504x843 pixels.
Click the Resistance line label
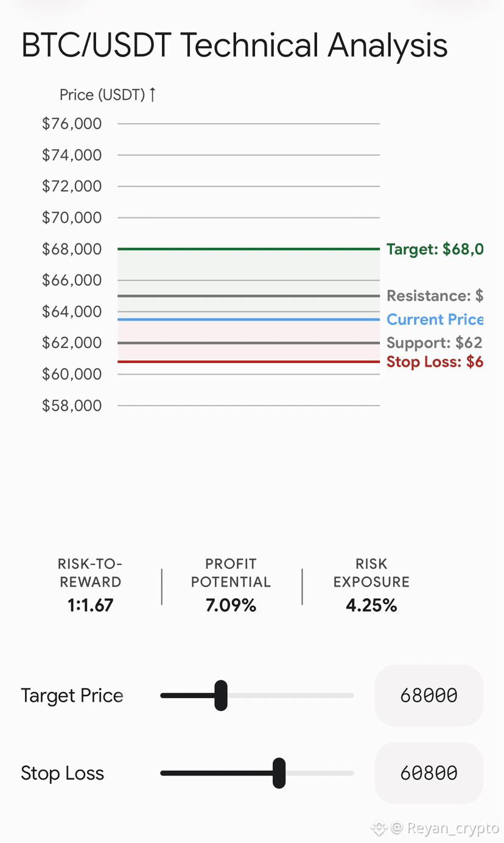pos(435,296)
